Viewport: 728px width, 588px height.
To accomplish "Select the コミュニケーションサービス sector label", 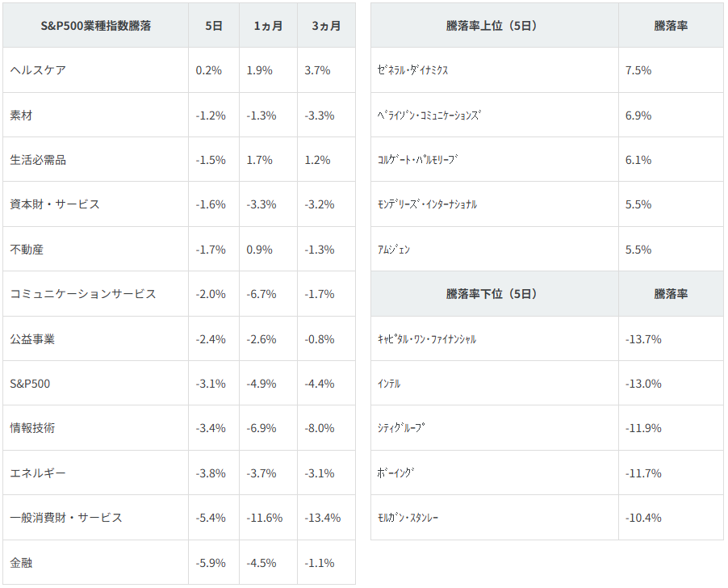I will pos(83,294).
